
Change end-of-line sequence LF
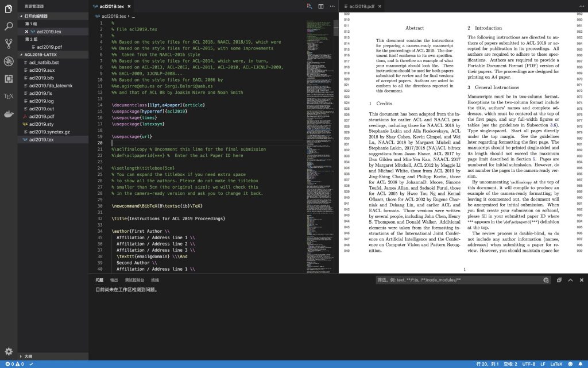[x=543, y=364]
